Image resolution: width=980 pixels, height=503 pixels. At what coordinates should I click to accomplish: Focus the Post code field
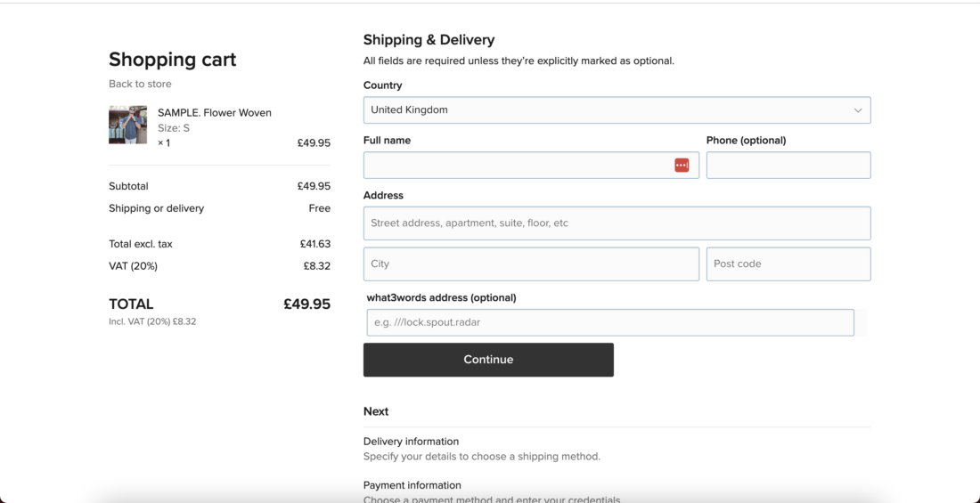(x=788, y=264)
